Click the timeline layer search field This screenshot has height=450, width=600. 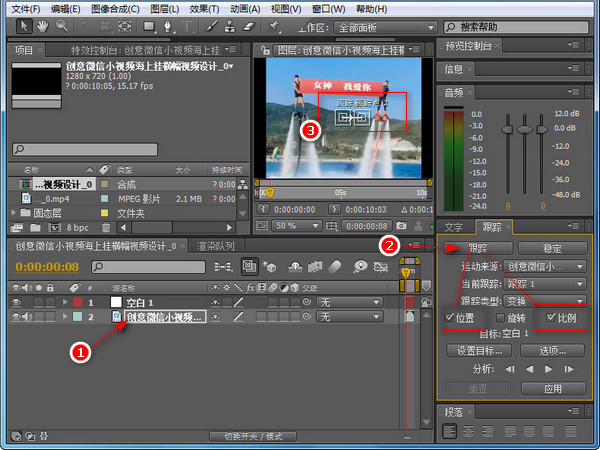148,267
